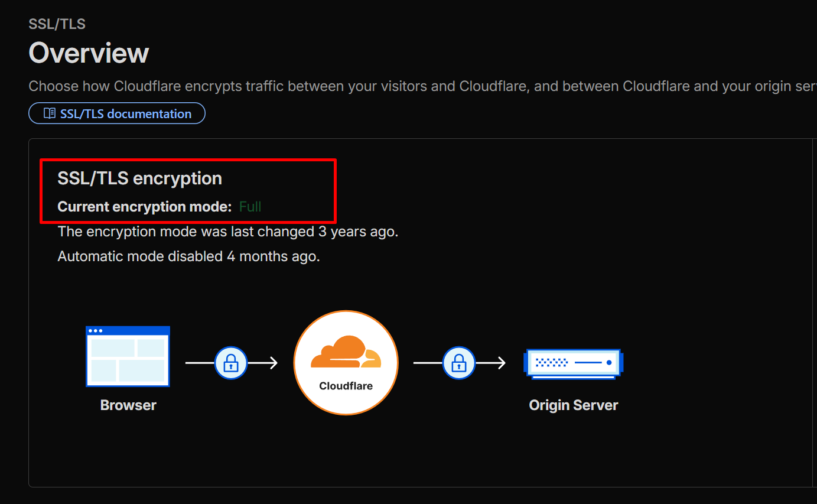Click the book icon on the documentation button

tap(50, 113)
